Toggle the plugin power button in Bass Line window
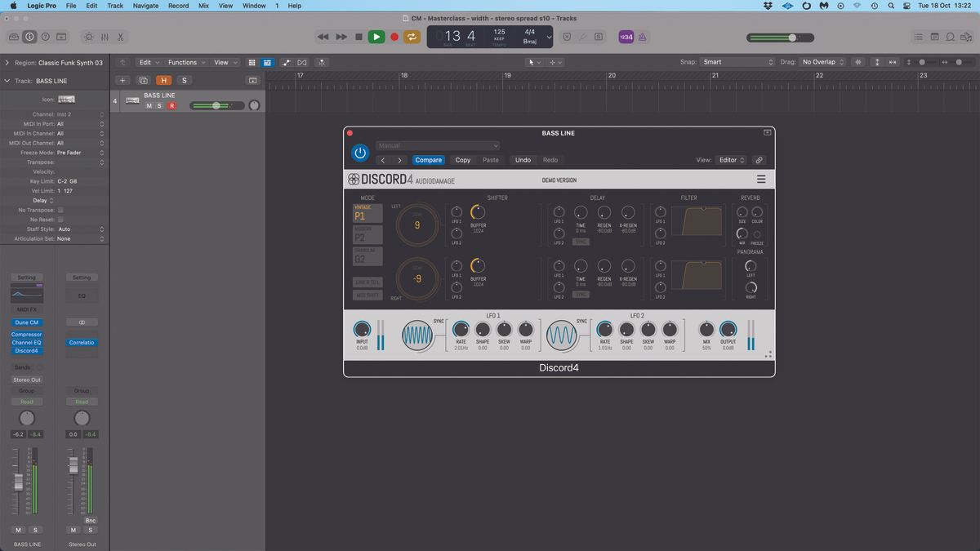Image resolution: width=980 pixels, height=551 pixels. [x=360, y=153]
